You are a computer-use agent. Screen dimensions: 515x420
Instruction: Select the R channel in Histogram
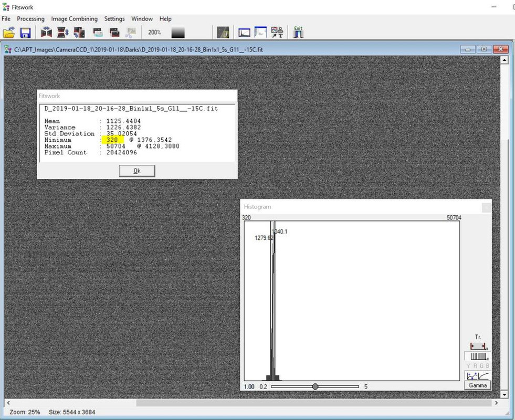475,366
